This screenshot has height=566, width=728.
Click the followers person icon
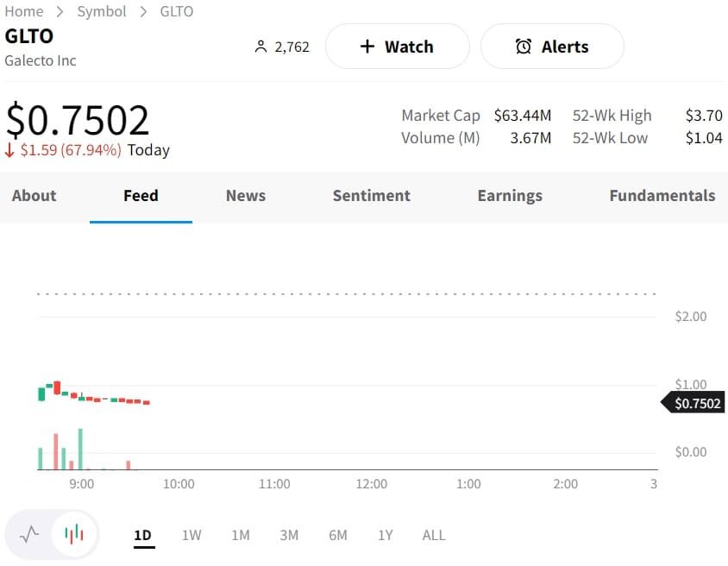(260, 47)
